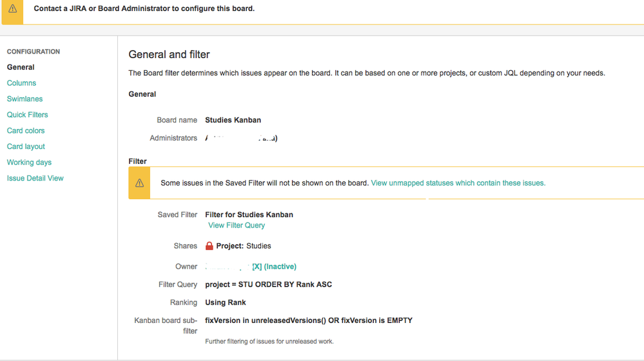Screen dimensions: 644x361
Task: Click the 'General and filter' heading
Action: 169,54
